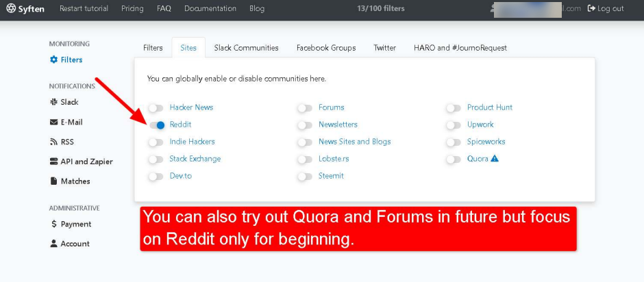
Task: Switch to the Filters tab
Action: coord(153,48)
